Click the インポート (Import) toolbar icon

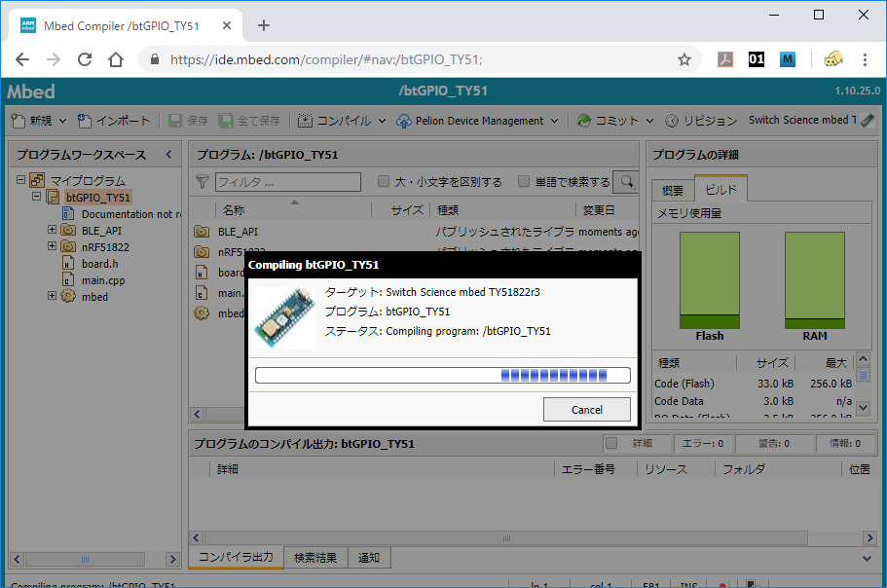86,121
